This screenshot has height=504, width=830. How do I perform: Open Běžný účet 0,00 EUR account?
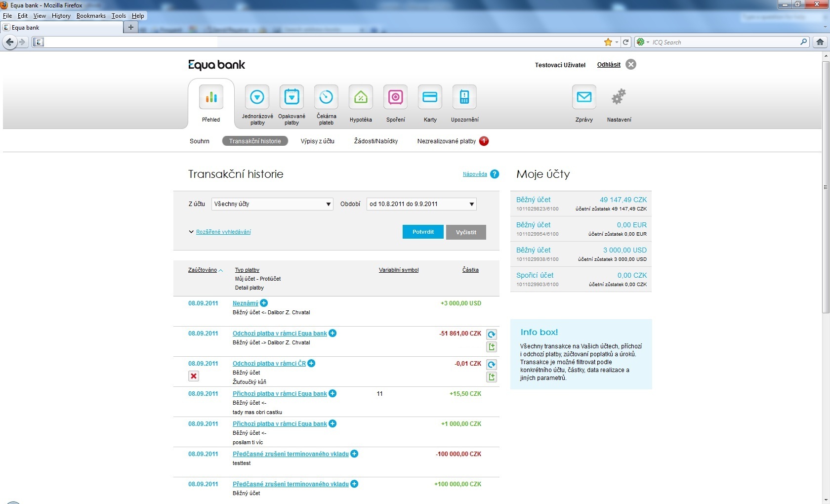coord(581,229)
